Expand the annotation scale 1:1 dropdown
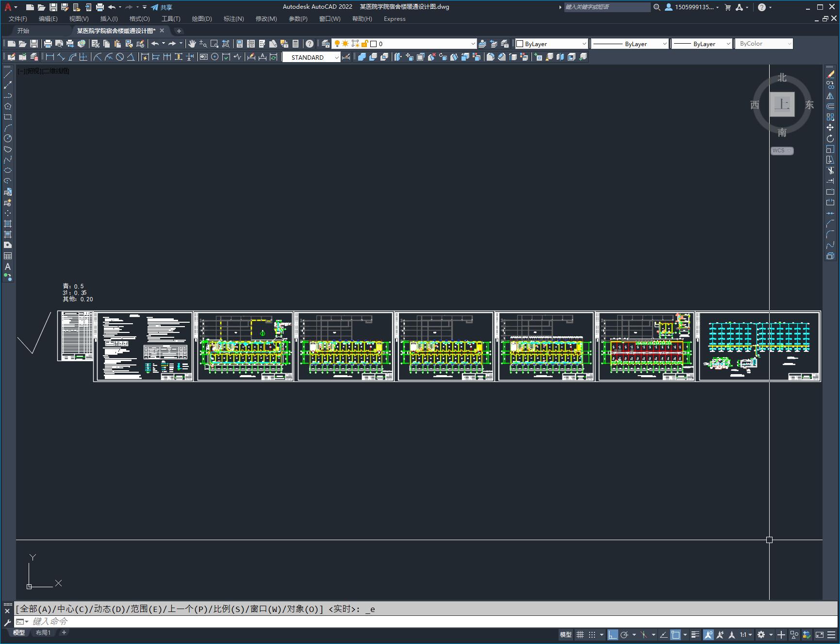The height and width of the screenshot is (644, 840). pyautogui.click(x=746, y=634)
